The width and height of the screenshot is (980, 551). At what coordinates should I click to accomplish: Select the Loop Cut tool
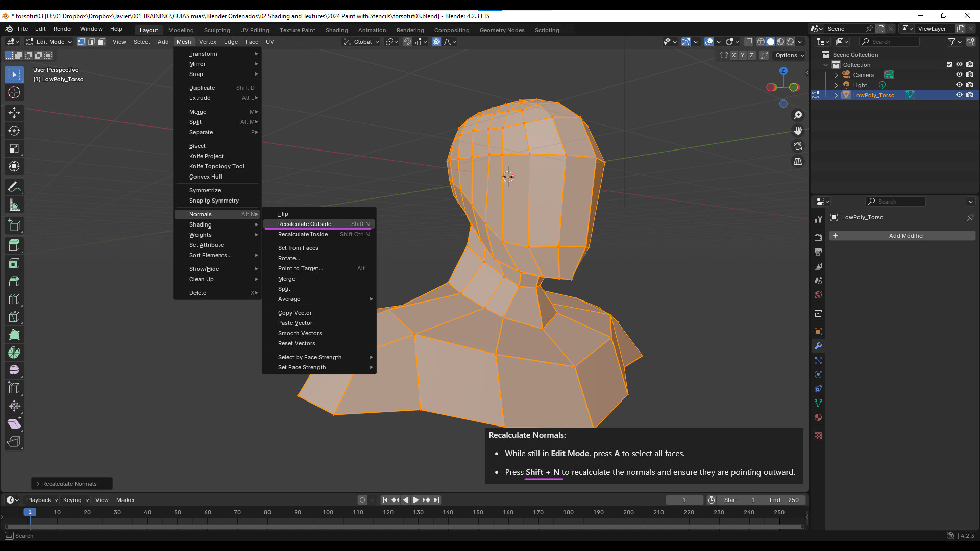[14, 299]
